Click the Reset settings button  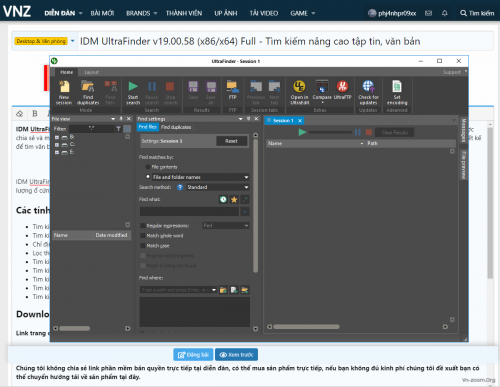231,141
